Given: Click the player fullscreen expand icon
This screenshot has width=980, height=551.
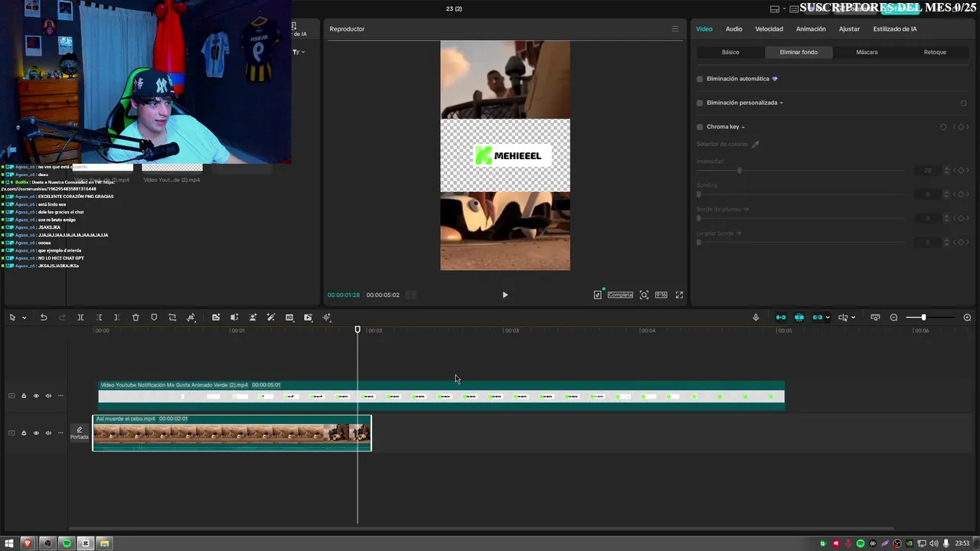Looking at the screenshot, I should (679, 295).
